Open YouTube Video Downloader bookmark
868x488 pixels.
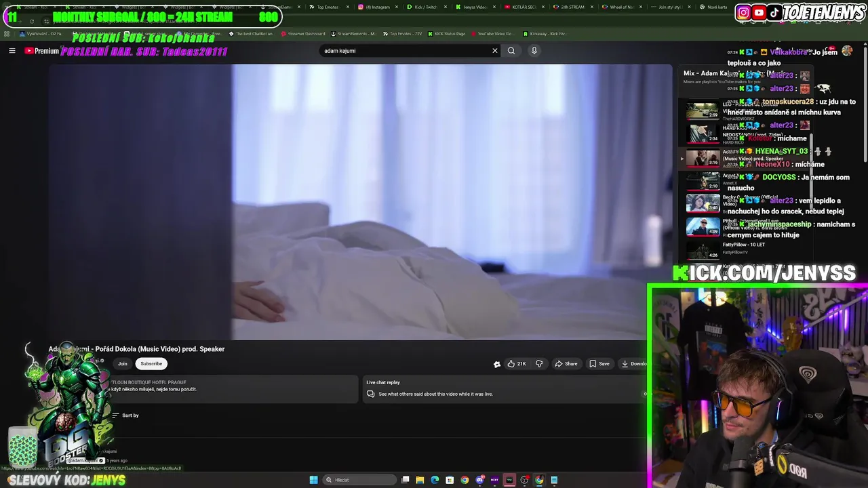[x=492, y=33]
